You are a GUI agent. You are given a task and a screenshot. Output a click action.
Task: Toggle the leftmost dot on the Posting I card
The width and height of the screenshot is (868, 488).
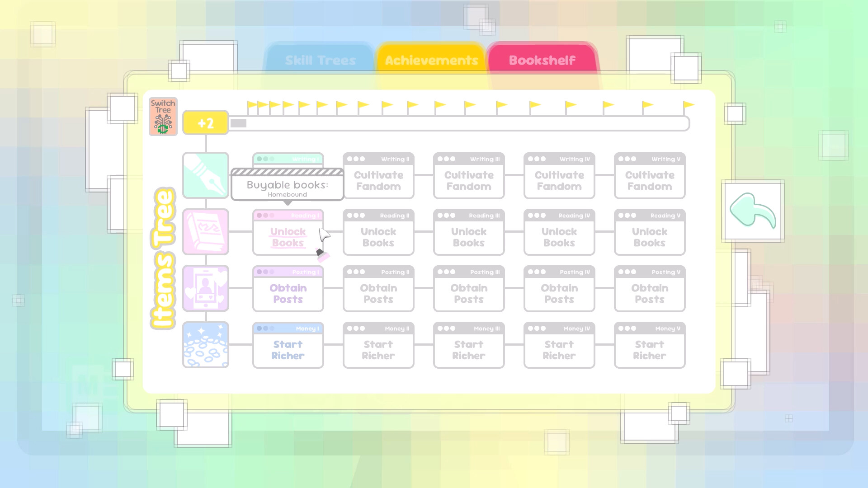259,272
